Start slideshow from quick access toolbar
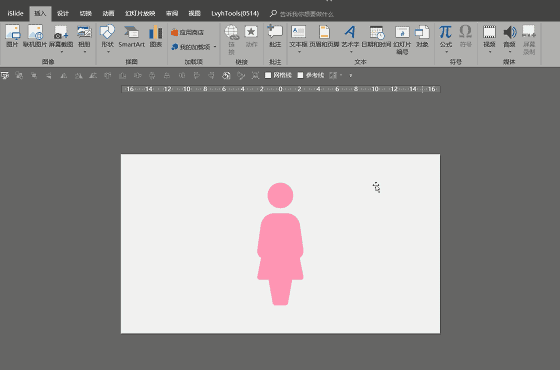Viewport: 560px width, 370px height. [5, 75]
